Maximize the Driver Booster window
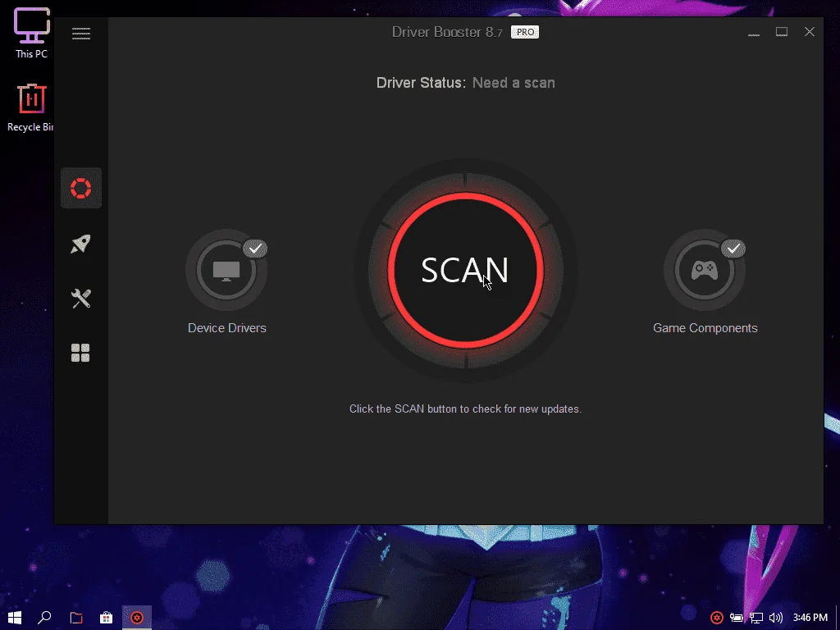The image size is (840, 630). pos(782,32)
